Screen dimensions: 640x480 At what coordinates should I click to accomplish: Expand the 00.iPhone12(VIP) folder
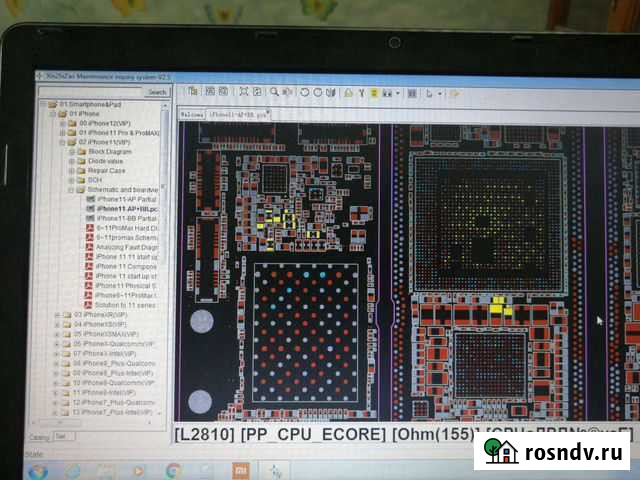(x=62, y=123)
